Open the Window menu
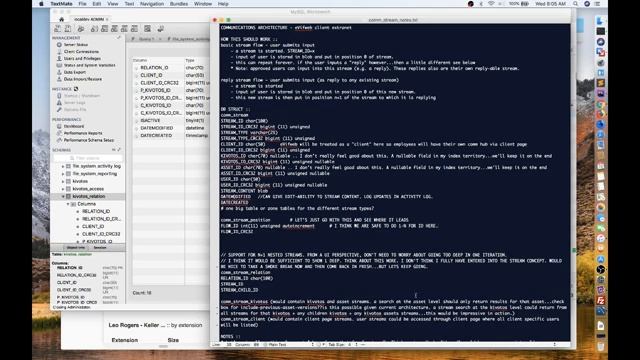 click(203, 4)
